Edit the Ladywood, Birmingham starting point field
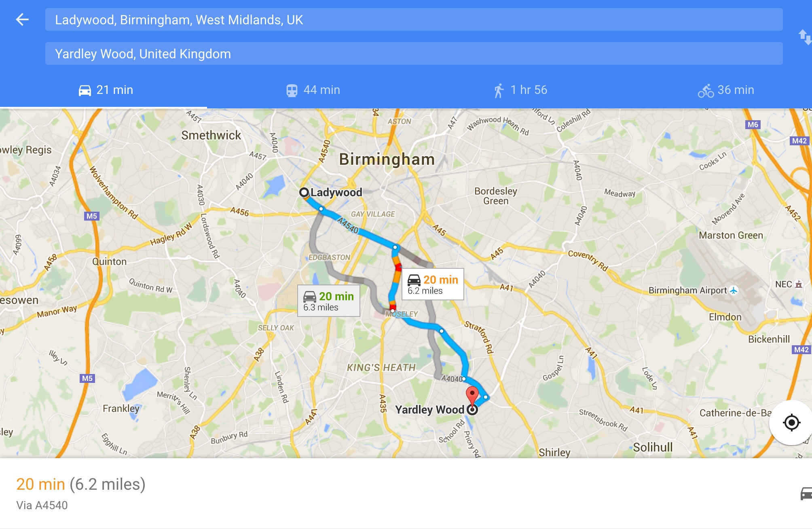The width and height of the screenshot is (812, 529). [x=414, y=19]
